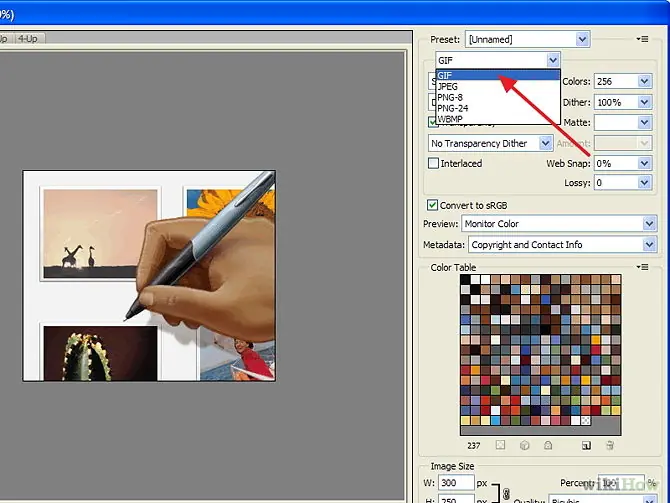The width and height of the screenshot is (670, 503).
Task: Click the image width field showing 300
Action: (456, 483)
